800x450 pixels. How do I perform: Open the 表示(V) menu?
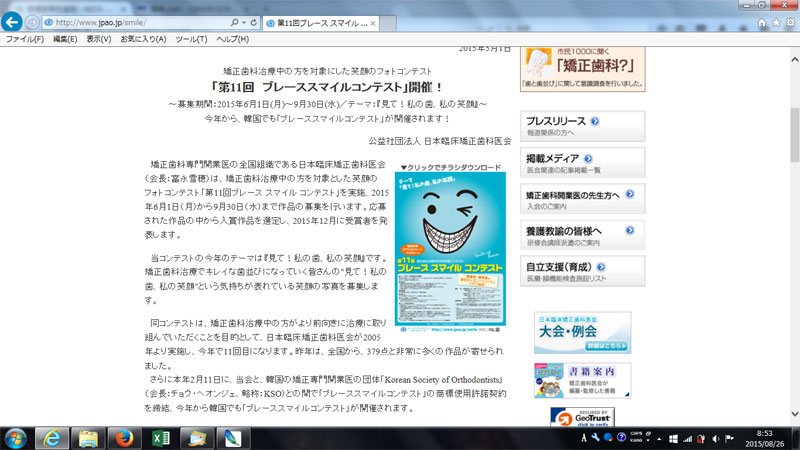point(98,39)
